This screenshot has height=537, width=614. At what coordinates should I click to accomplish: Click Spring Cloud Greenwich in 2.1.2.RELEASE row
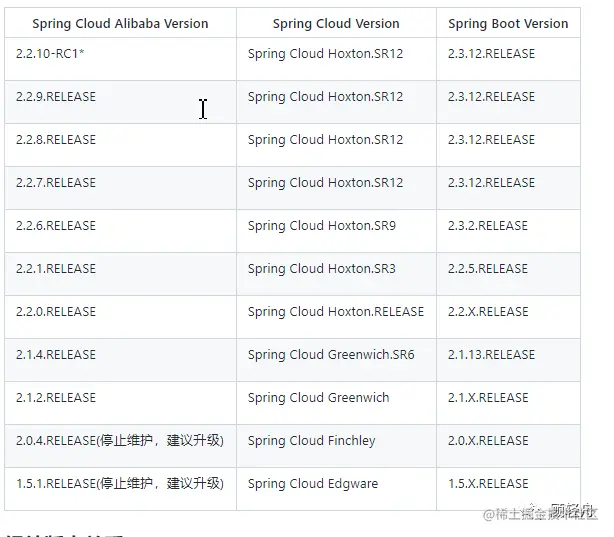[336, 403]
